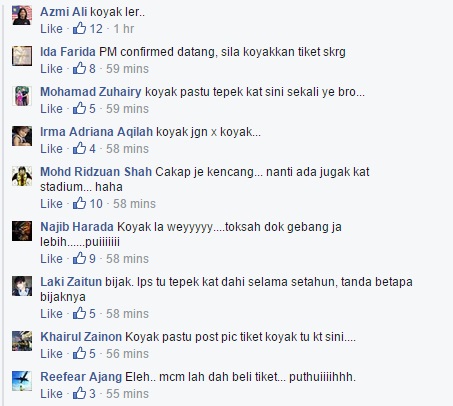Viewport: 453px width, 406px height.
Task: Like Khairul Zainon's comment
Action: point(51,354)
